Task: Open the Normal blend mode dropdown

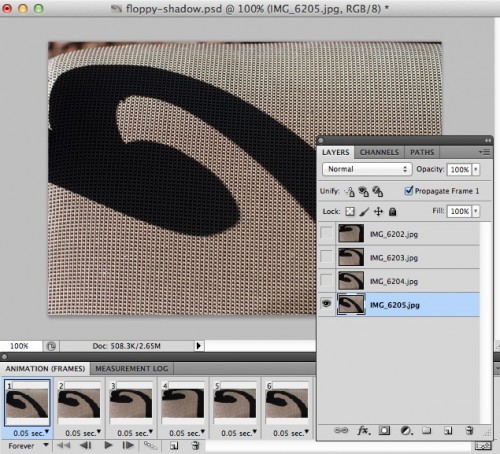Action: click(x=367, y=169)
